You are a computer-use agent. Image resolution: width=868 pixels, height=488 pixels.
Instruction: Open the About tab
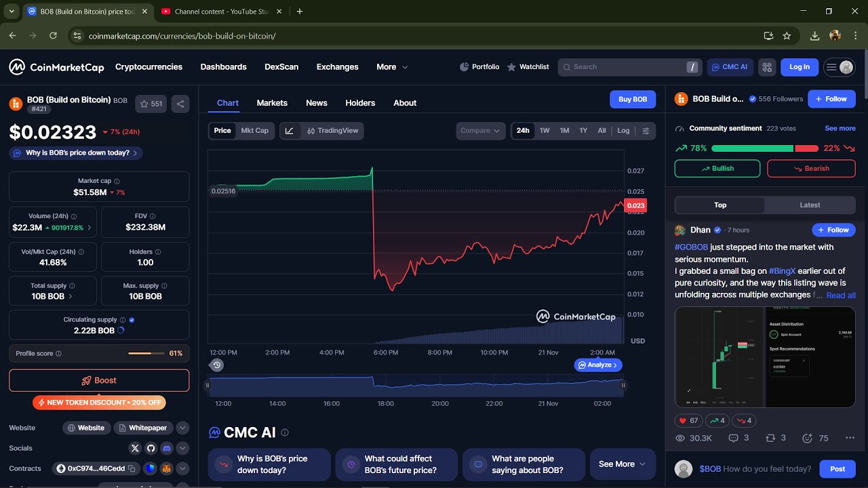click(x=405, y=103)
